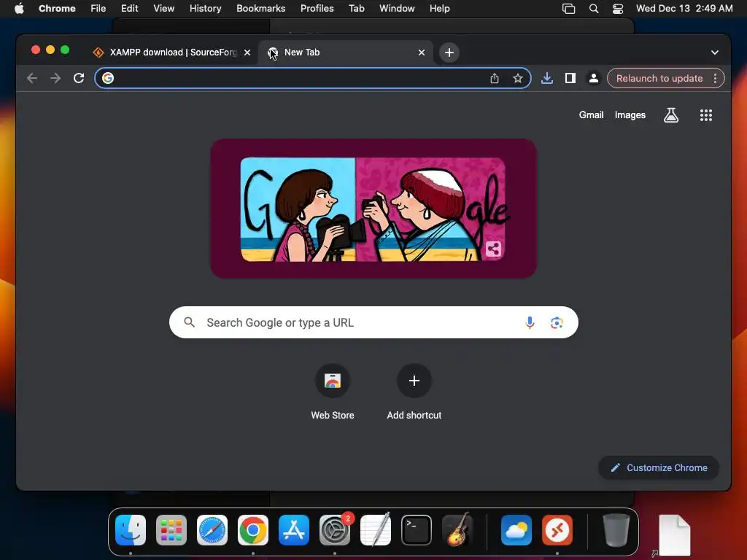Open the Profiles menu
The height and width of the screenshot is (560, 747).
317,8
